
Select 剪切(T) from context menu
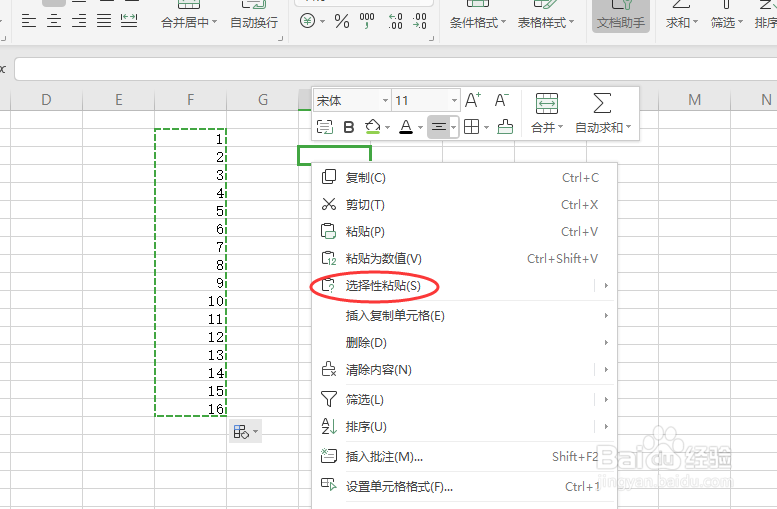tap(464, 204)
